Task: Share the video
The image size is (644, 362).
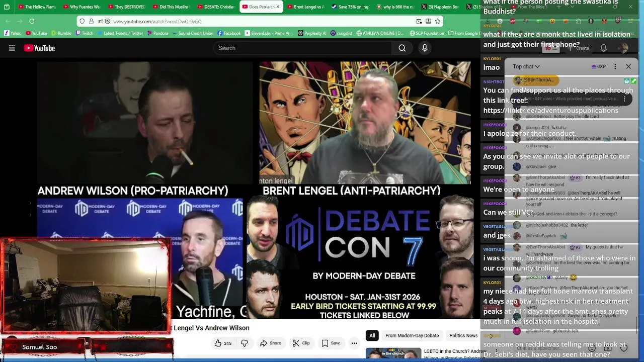Action: pos(270,343)
